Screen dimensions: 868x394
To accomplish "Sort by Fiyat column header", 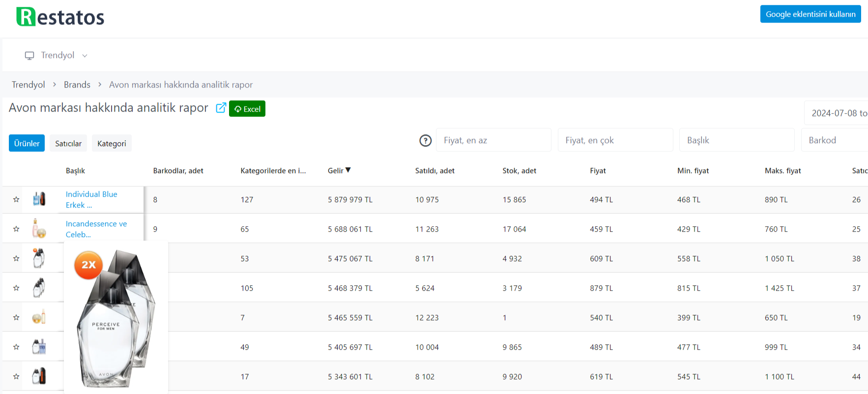I will [x=598, y=171].
